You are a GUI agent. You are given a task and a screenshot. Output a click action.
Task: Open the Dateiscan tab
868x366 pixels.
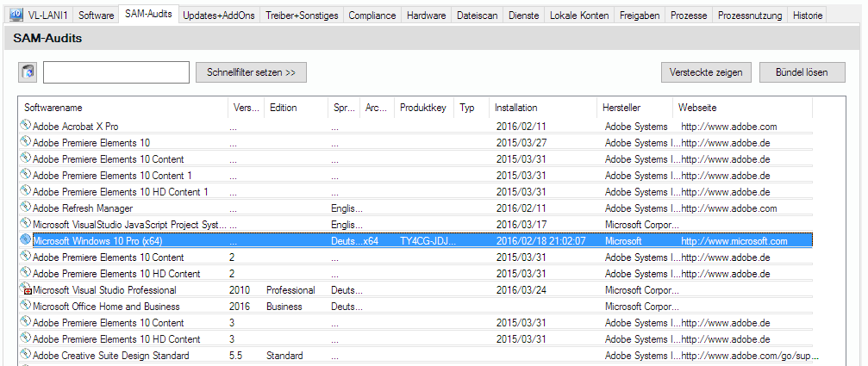click(x=478, y=15)
